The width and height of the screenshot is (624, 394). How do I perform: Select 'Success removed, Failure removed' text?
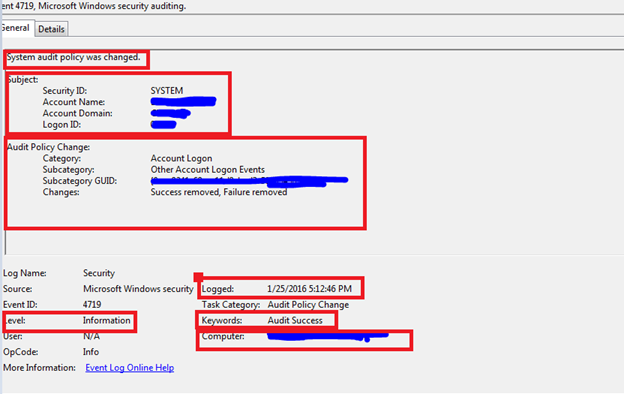[x=218, y=192]
